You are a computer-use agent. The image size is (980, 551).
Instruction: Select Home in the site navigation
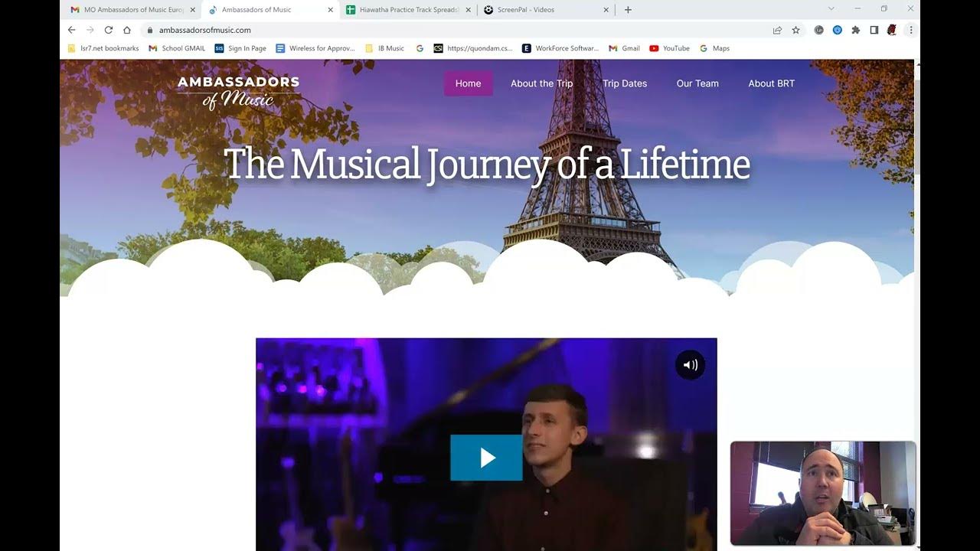click(469, 83)
